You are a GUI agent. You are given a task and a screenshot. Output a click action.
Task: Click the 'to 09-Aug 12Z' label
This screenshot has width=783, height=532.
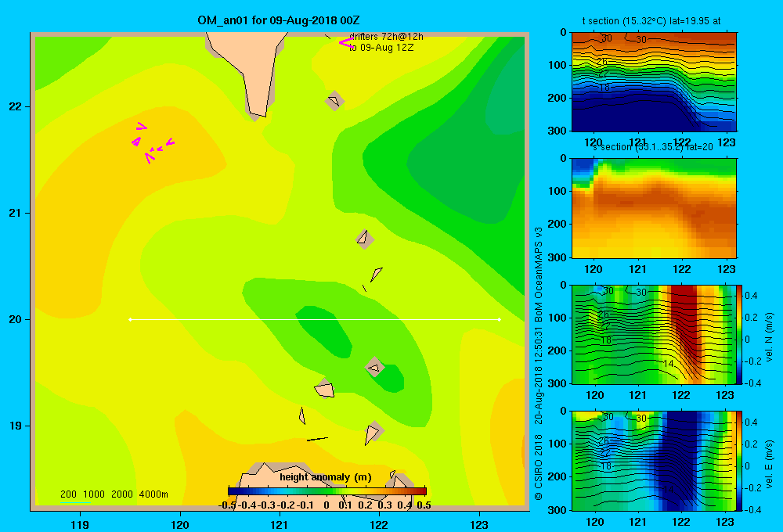coord(381,48)
